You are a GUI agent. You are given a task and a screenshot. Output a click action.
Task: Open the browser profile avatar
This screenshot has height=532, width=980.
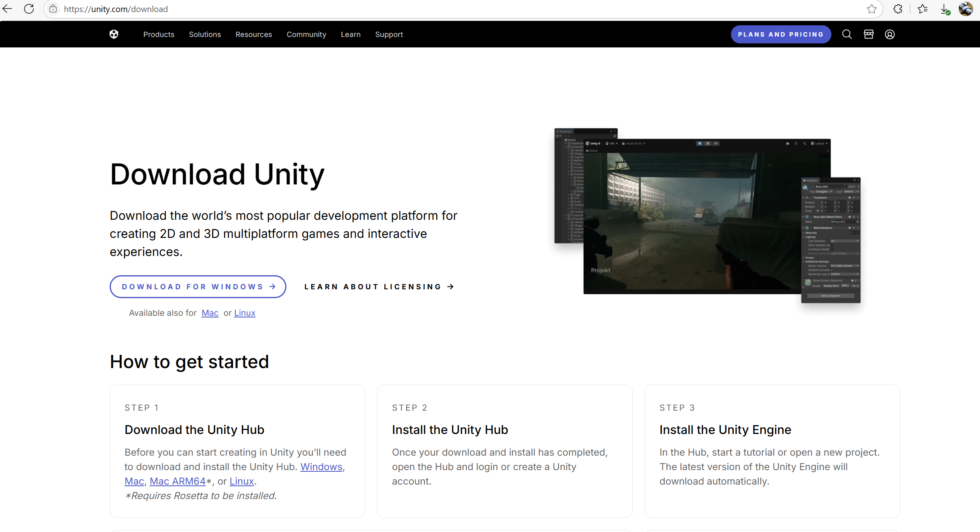point(966,8)
